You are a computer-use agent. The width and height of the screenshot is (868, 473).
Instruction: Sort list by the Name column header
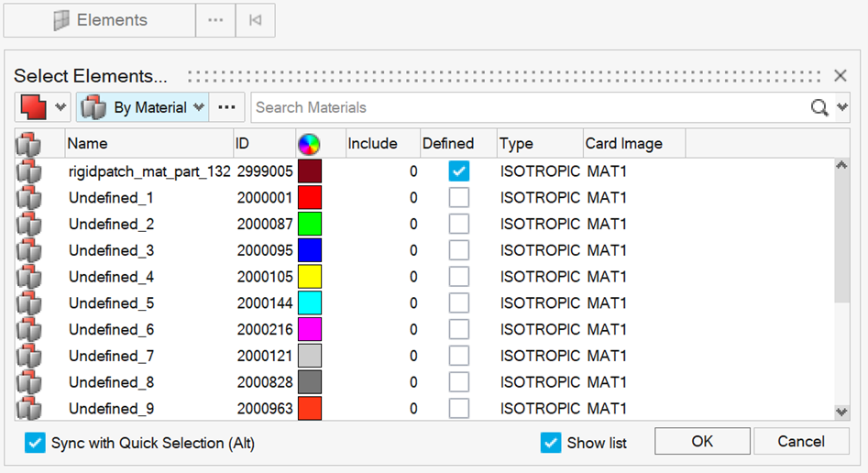coord(88,144)
